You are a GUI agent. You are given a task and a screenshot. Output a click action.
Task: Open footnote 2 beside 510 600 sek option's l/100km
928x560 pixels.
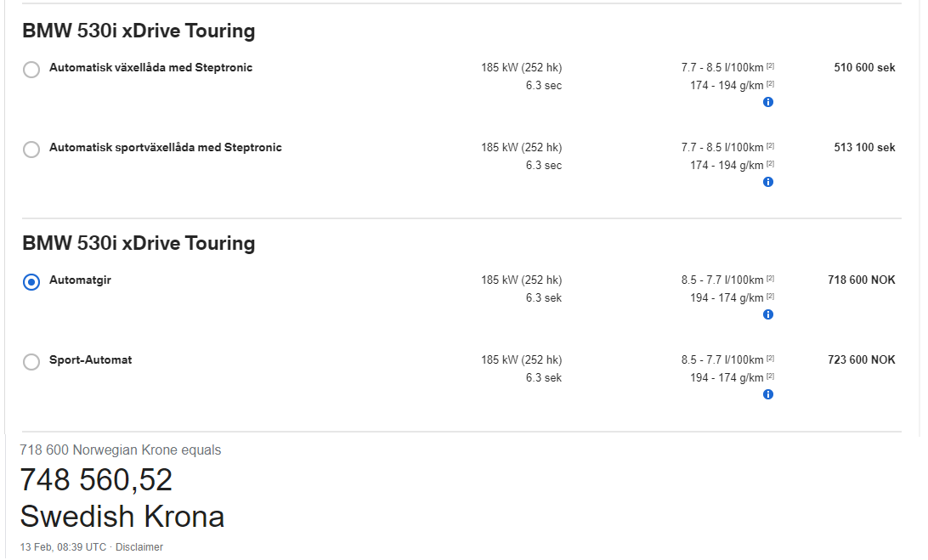click(x=770, y=66)
